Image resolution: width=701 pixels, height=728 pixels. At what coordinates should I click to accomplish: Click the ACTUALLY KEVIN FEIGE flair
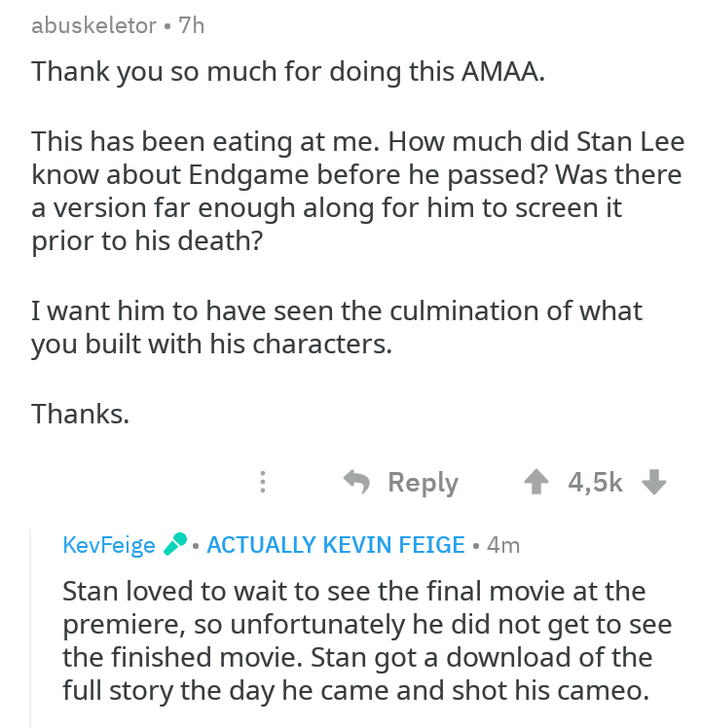(336, 545)
